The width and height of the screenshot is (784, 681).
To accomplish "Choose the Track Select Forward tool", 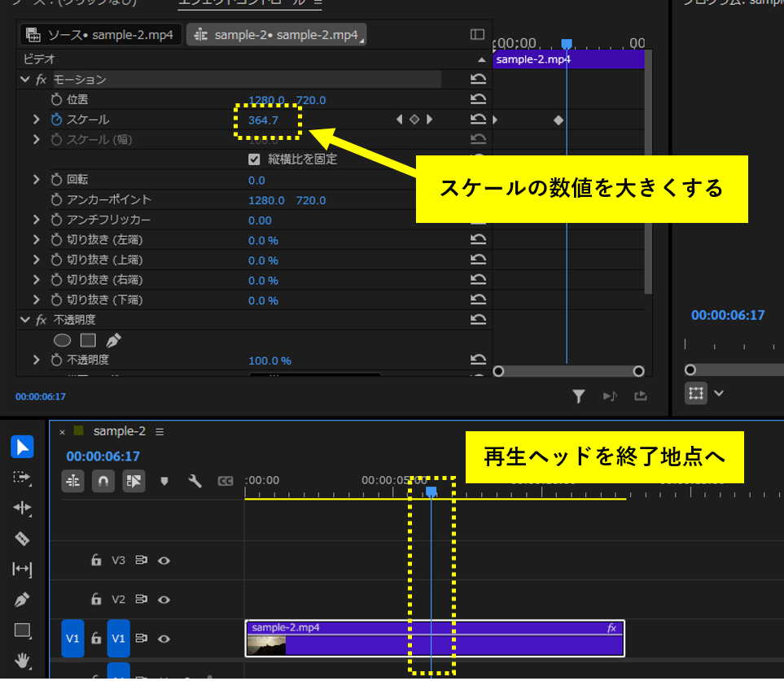I will click(x=23, y=478).
